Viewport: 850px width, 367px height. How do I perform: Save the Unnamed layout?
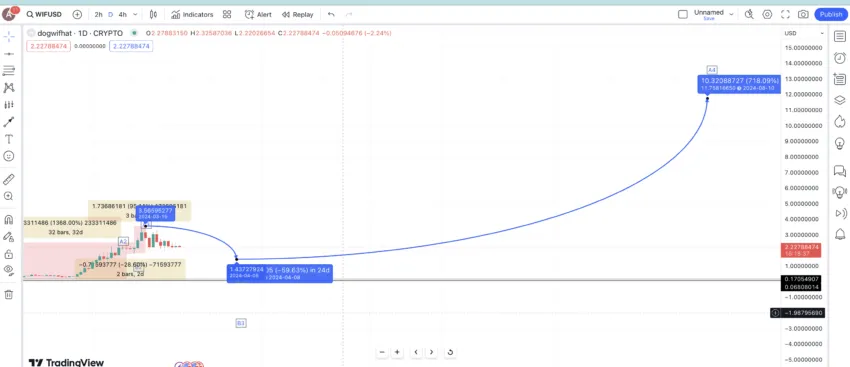click(x=709, y=18)
